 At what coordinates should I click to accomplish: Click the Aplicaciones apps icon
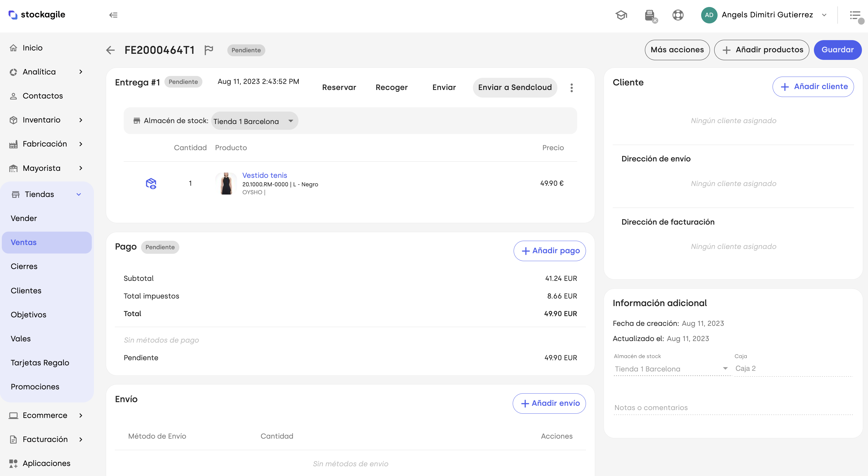coord(13,464)
